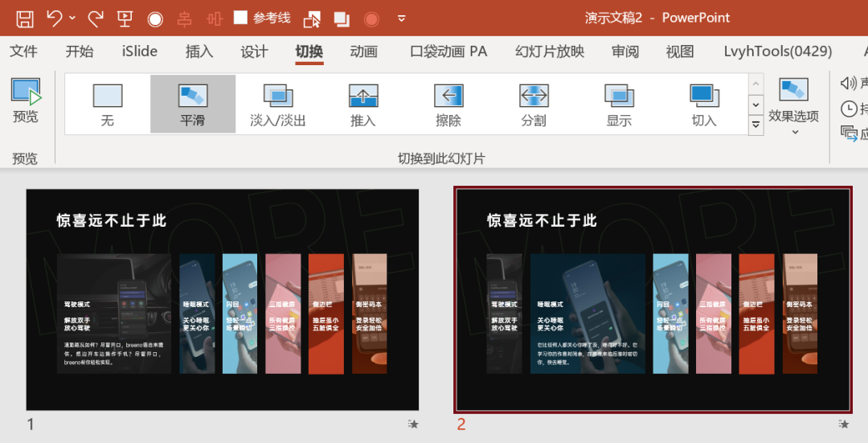The image size is (868, 443).
Task: Switch to the 审阅 tab
Action: coord(625,51)
